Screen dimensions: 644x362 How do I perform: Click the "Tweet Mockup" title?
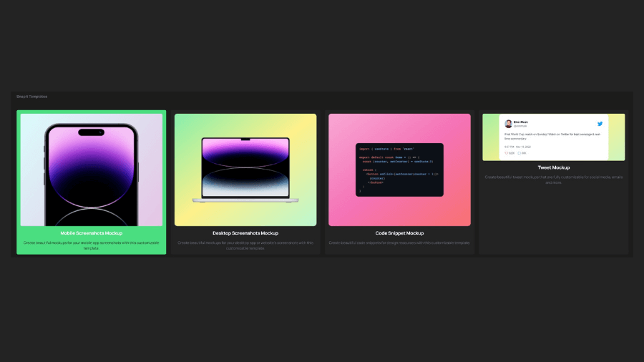pyautogui.click(x=553, y=167)
